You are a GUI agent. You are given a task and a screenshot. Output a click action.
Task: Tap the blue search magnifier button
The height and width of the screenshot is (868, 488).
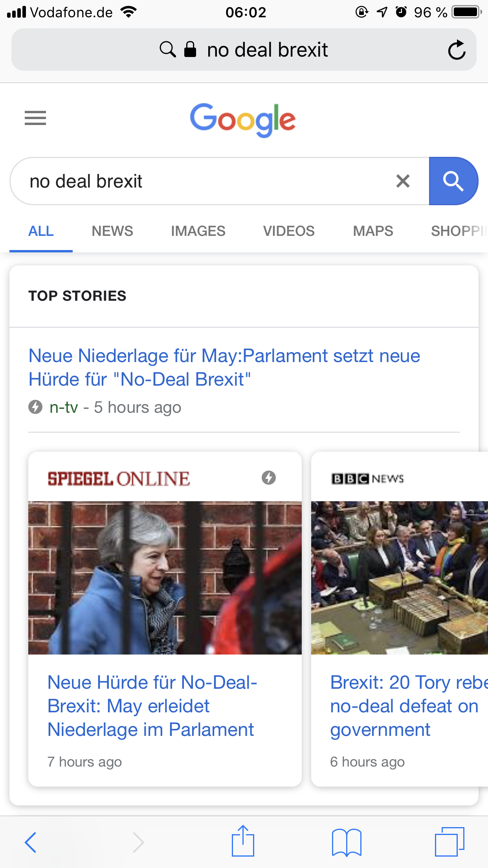(x=453, y=181)
